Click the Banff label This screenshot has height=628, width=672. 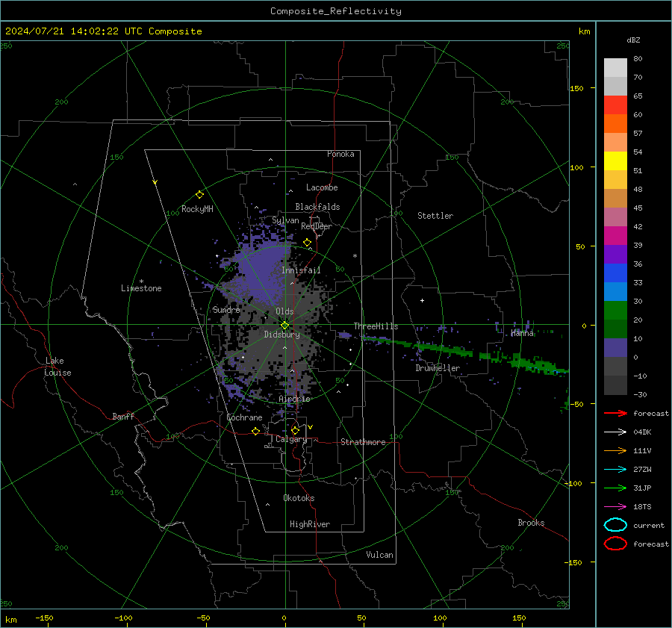[x=123, y=416]
